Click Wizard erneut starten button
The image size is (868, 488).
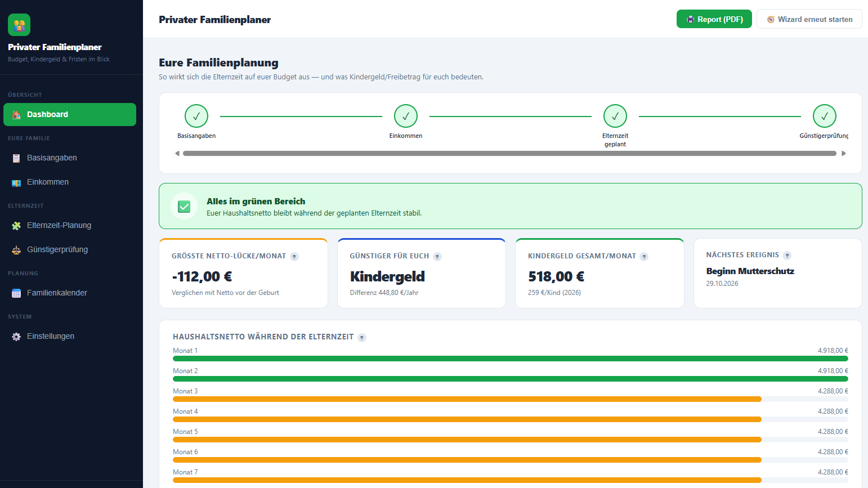point(809,19)
